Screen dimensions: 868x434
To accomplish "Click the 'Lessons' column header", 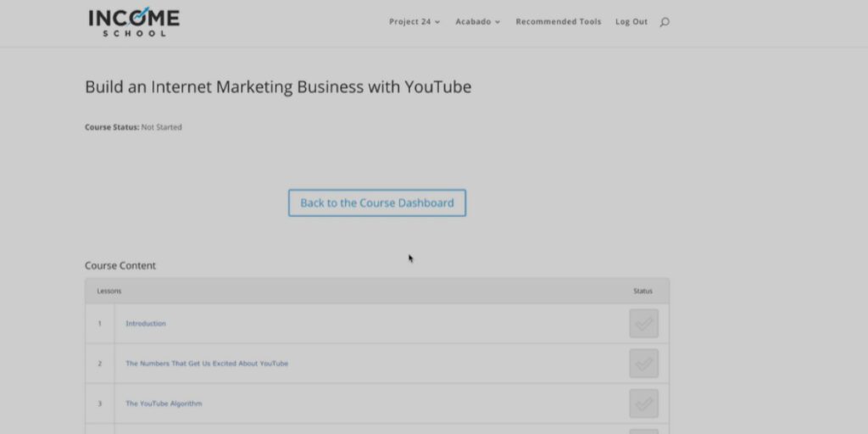I will (x=109, y=292).
